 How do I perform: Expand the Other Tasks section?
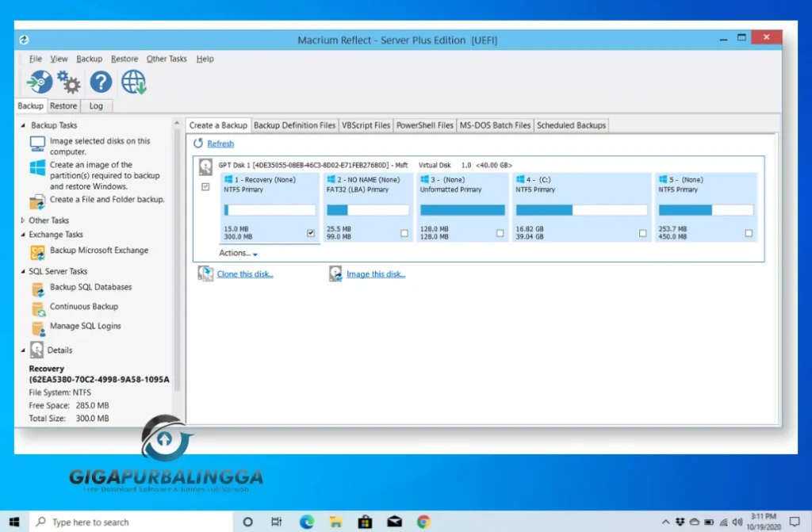tap(25, 220)
